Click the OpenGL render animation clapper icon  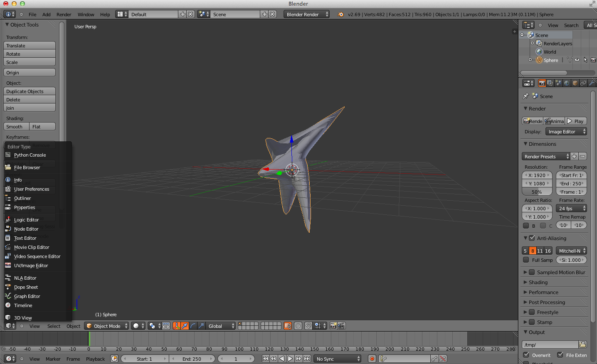point(341,326)
